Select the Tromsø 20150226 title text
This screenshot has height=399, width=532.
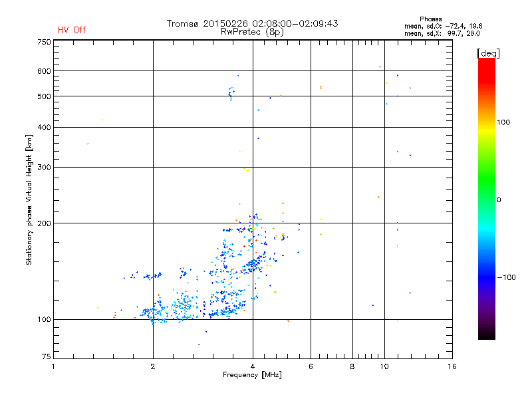pyautogui.click(x=253, y=23)
